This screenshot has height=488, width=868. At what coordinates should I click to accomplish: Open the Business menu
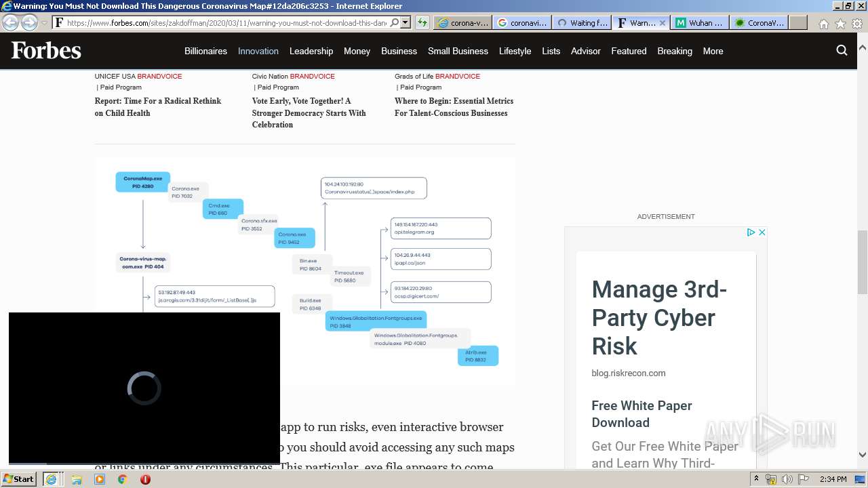(x=399, y=51)
